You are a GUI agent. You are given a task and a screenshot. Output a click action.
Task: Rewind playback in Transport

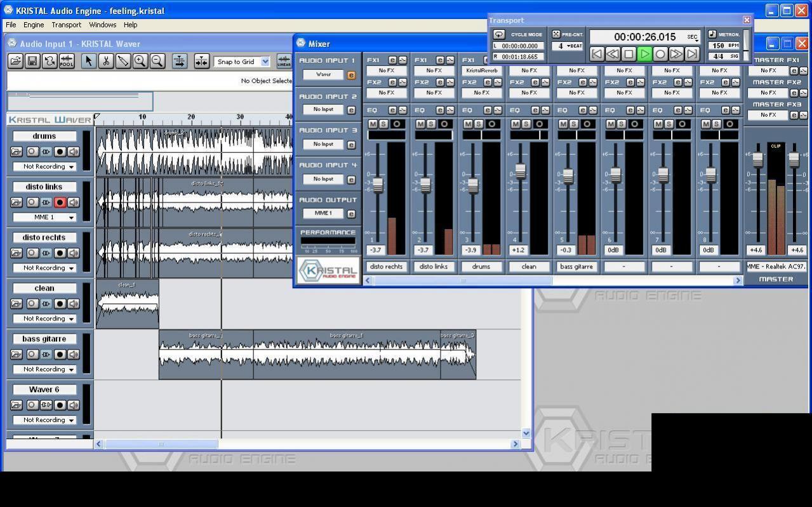pyautogui.click(x=613, y=55)
